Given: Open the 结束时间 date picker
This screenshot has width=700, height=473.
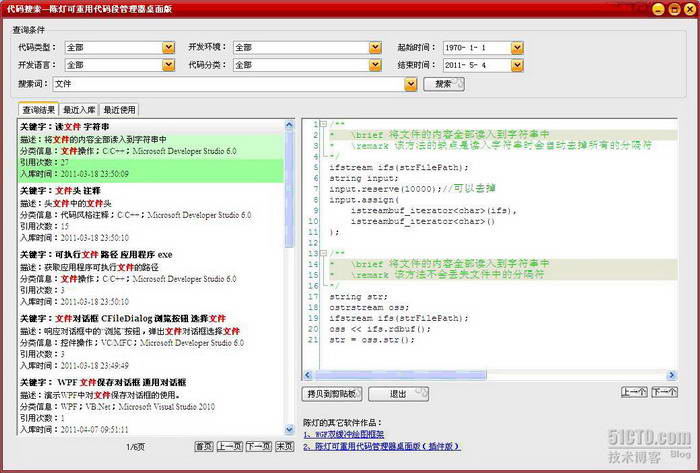Looking at the screenshot, I should pos(517,66).
